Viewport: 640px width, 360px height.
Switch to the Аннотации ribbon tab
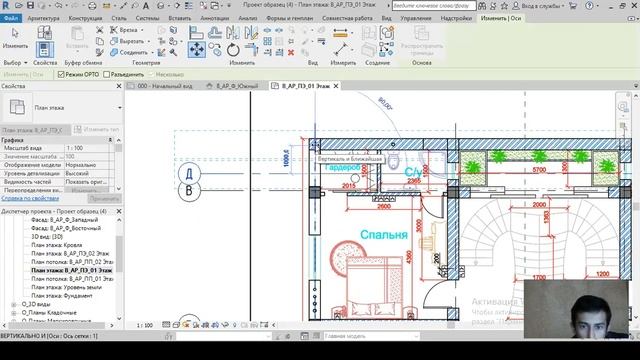[x=215, y=18]
